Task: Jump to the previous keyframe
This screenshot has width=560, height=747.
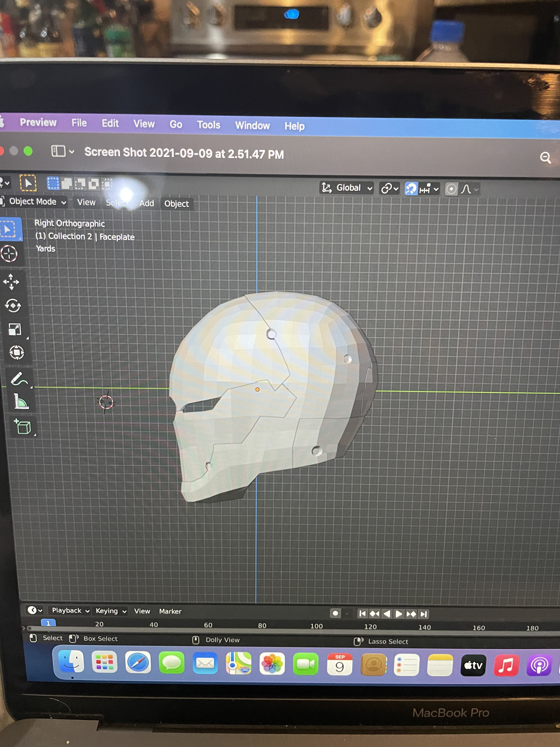Action: [x=374, y=614]
